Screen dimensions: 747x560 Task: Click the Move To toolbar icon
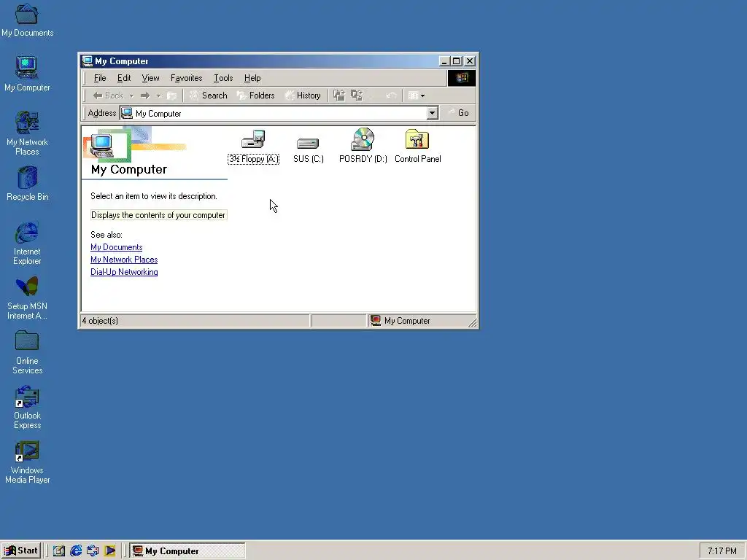(338, 96)
